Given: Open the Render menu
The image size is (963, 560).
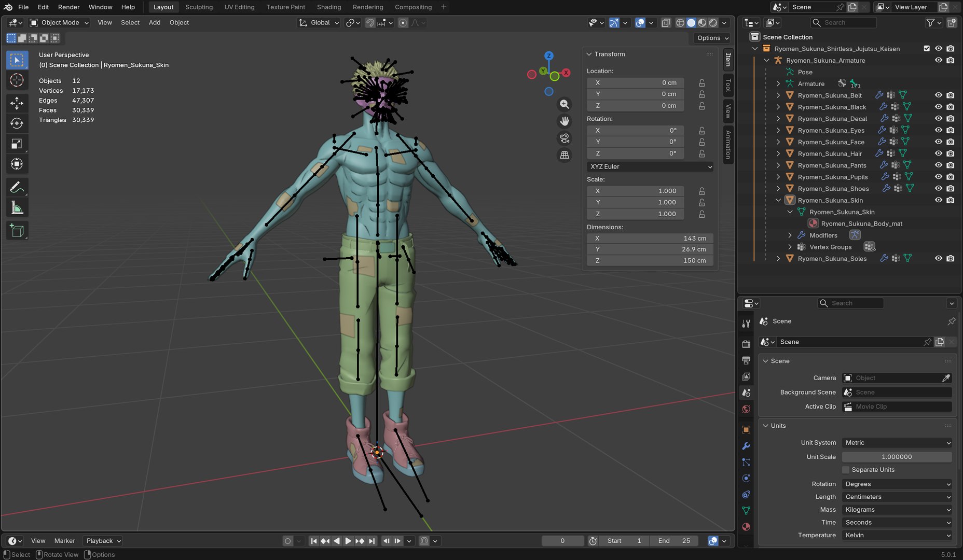Looking at the screenshot, I should [x=68, y=7].
